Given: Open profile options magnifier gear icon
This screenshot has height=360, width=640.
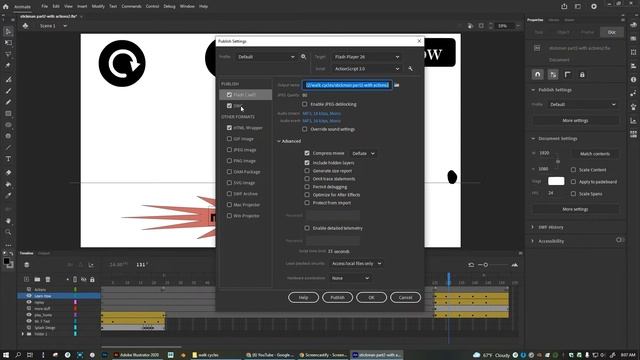Looking at the screenshot, I should click(x=304, y=57).
